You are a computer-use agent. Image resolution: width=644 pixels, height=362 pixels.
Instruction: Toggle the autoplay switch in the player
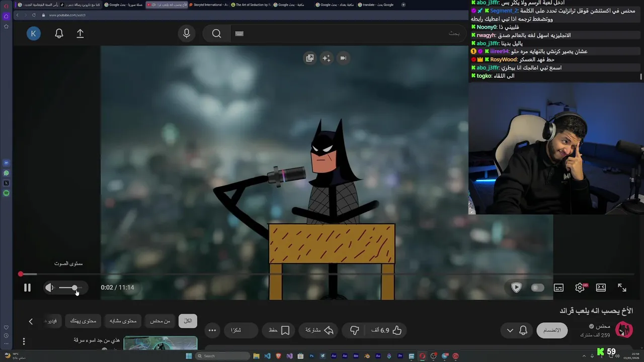537,288
